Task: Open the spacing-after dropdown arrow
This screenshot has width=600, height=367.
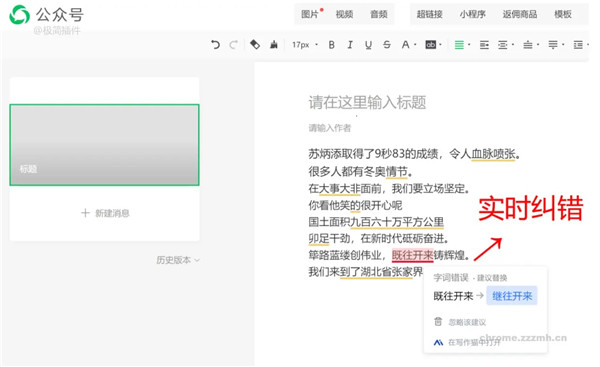Action: tap(563, 45)
